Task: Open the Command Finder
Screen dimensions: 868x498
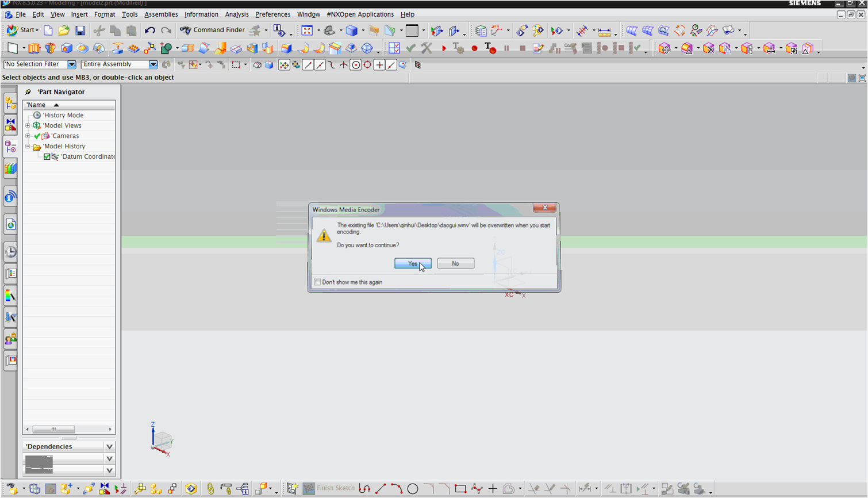Action: (212, 30)
